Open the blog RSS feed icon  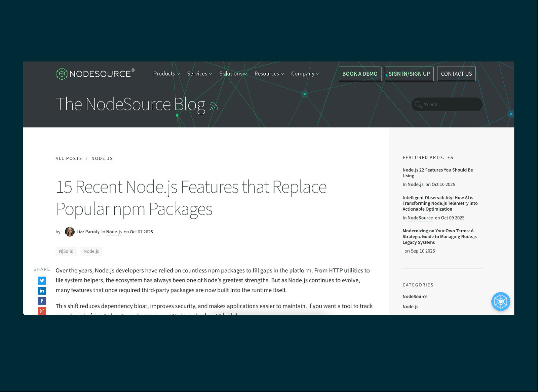[x=214, y=106]
